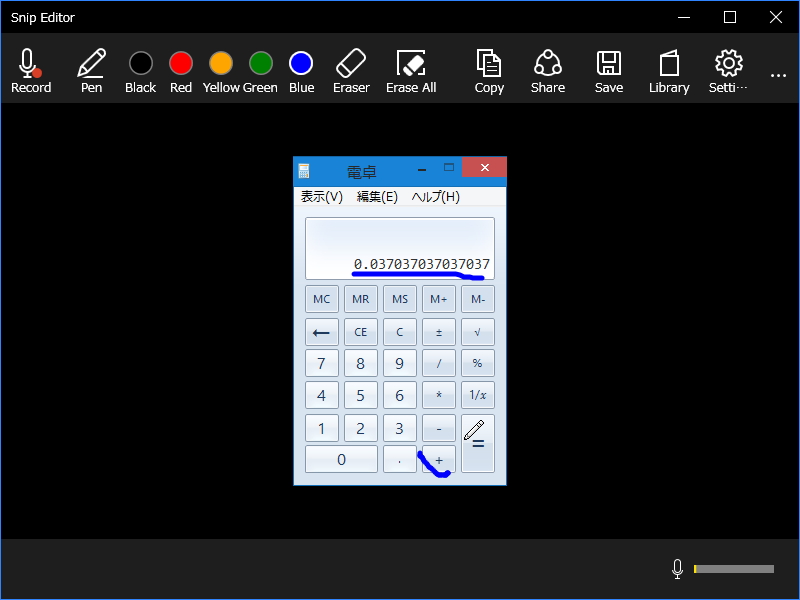800x600 pixels.
Task: Click the square root button
Action: pyautogui.click(x=478, y=332)
